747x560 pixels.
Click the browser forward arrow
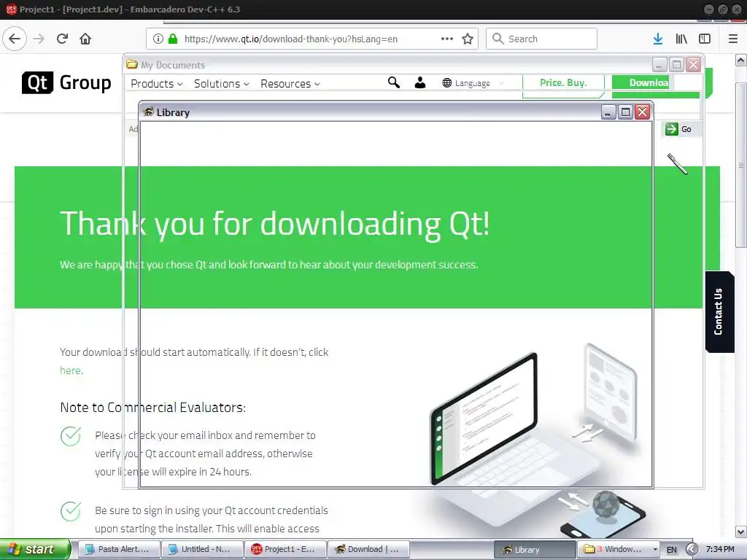39,39
